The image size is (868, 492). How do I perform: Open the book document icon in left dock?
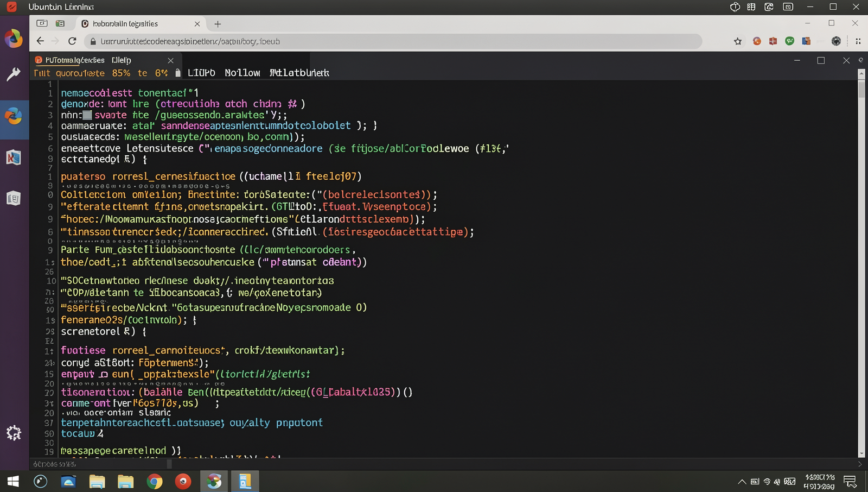click(14, 198)
